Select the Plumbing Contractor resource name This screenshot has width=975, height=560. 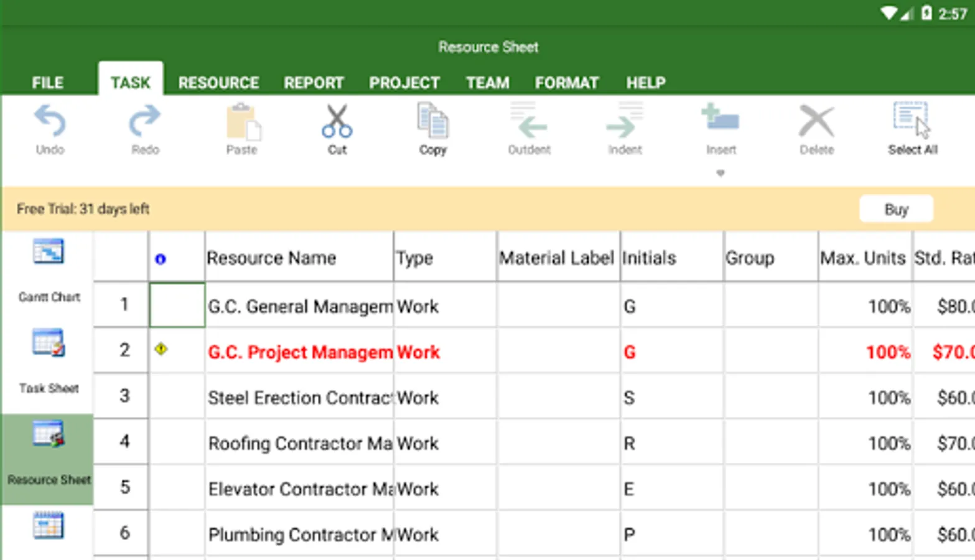299,534
